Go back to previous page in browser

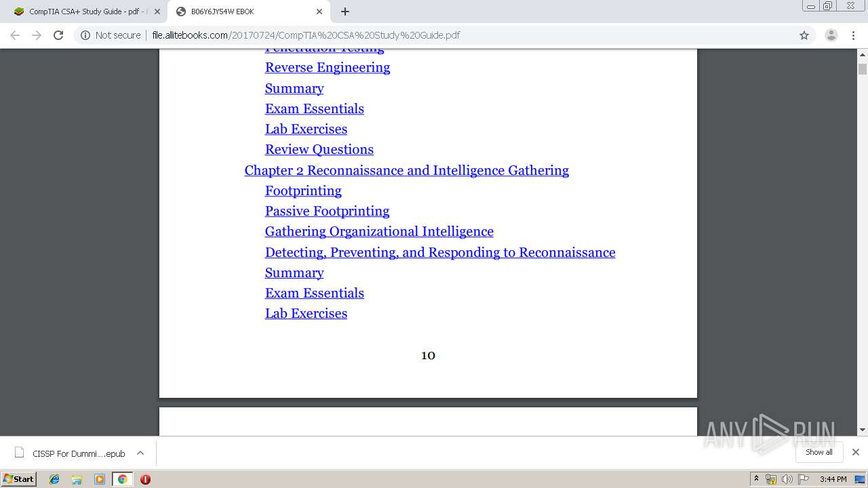[15, 35]
